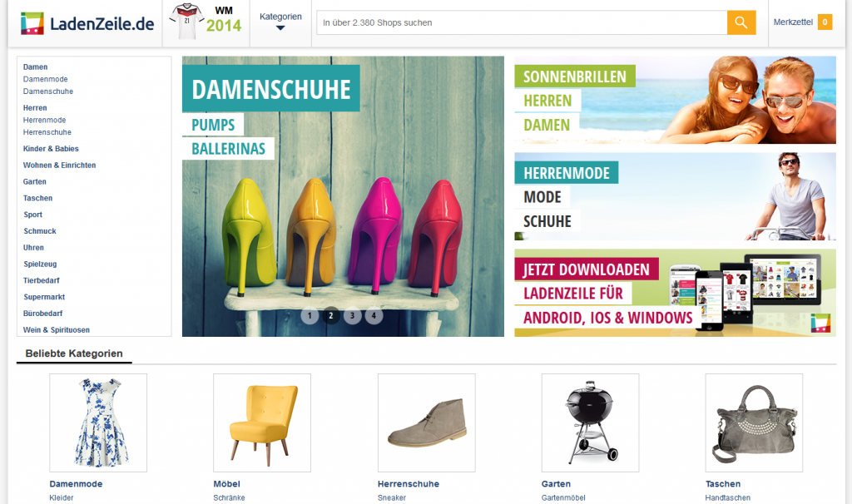Choose HERREN under Sonnenbrillen
Viewport: 852px width, 504px height.
(547, 101)
